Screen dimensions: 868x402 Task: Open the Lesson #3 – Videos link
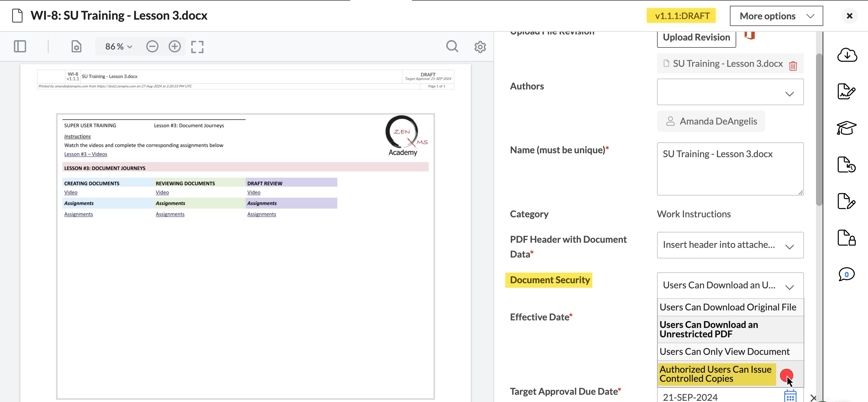point(86,154)
